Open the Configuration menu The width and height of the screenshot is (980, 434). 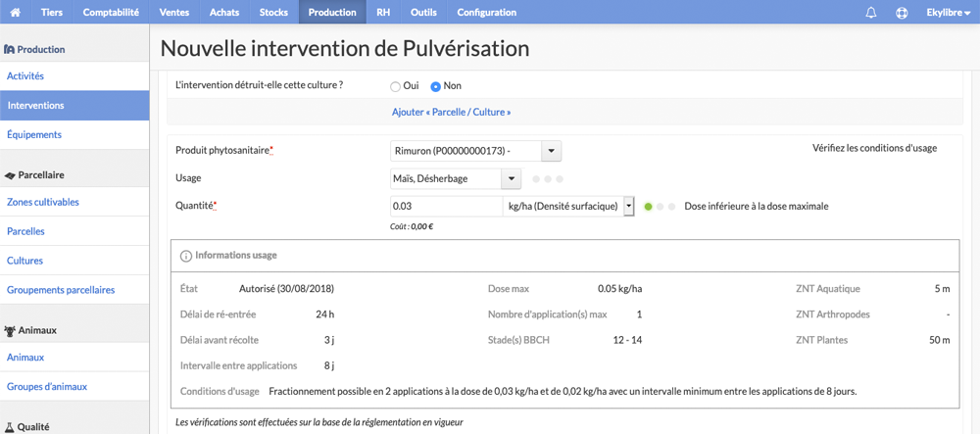[x=487, y=13]
